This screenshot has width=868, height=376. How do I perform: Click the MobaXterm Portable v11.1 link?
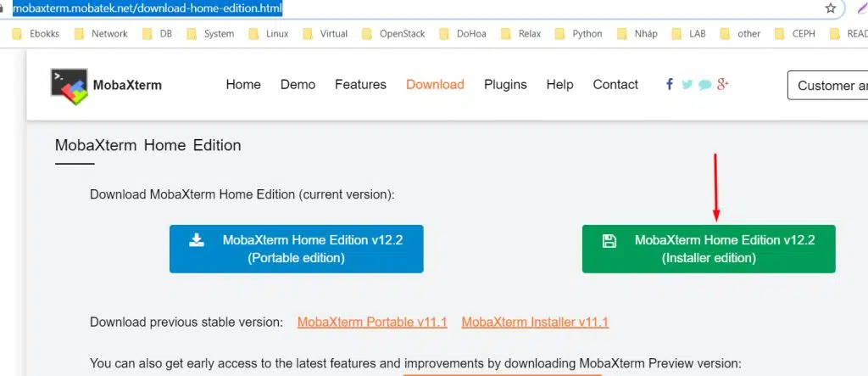[x=372, y=323]
